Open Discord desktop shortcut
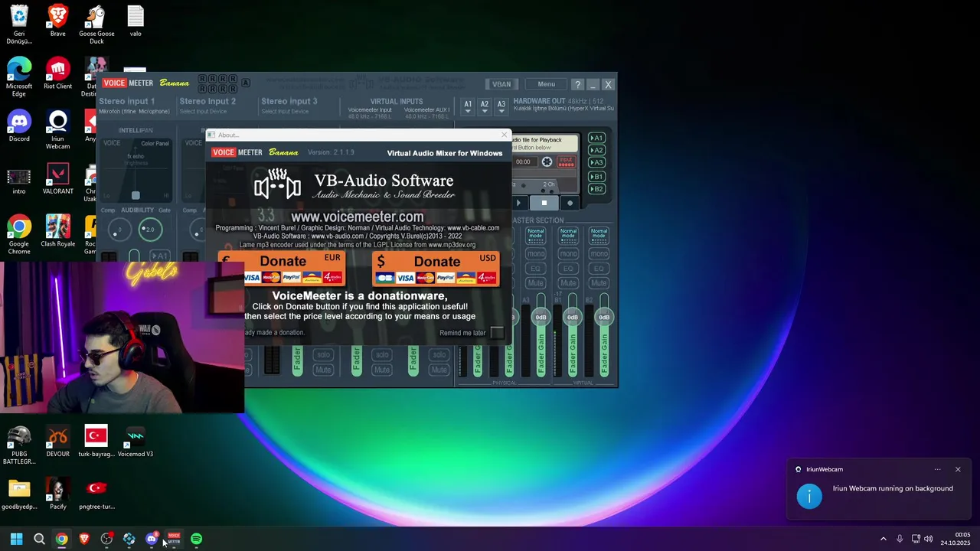 pyautogui.click(x=19, y=126)
